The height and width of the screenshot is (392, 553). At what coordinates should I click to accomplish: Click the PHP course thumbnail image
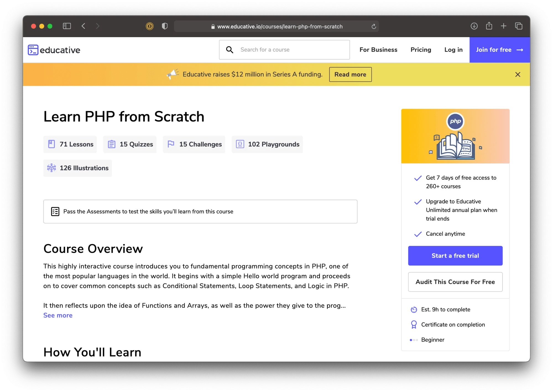tap(455, 136)
